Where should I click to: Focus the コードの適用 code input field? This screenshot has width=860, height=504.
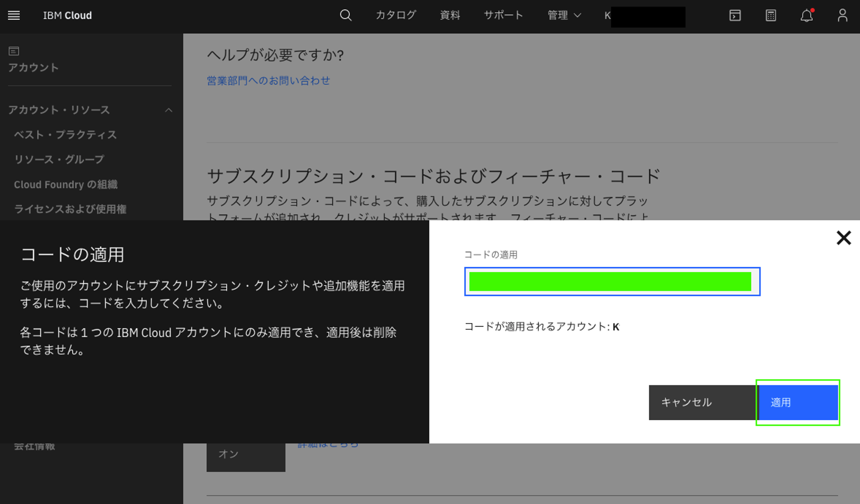tap(612, 281)
